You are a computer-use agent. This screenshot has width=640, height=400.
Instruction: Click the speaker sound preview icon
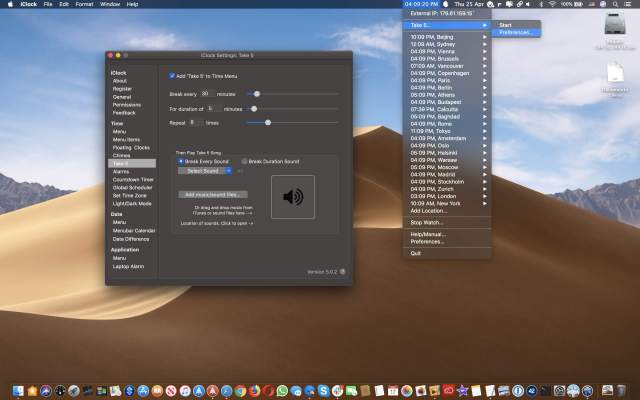[x=292, y=197]
